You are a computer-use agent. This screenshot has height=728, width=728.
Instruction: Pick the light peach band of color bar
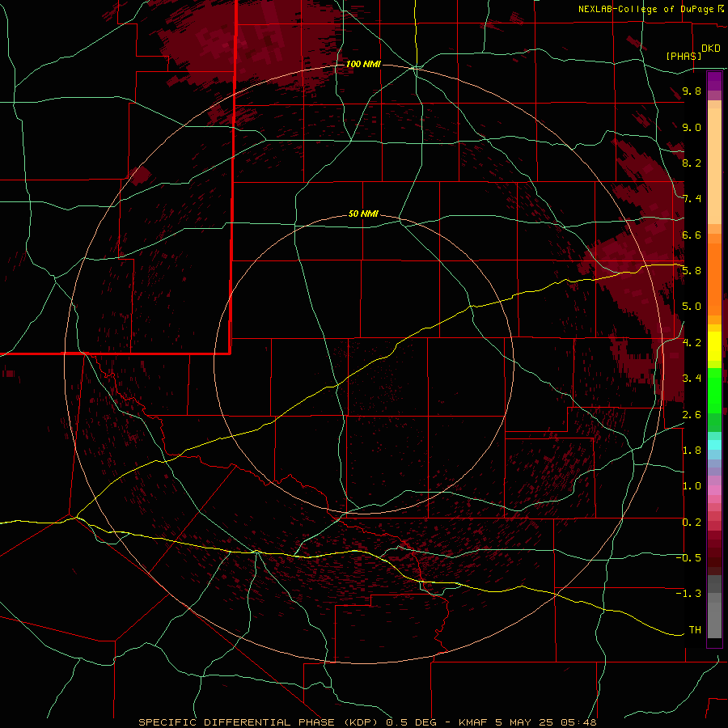tap(714, 166)
